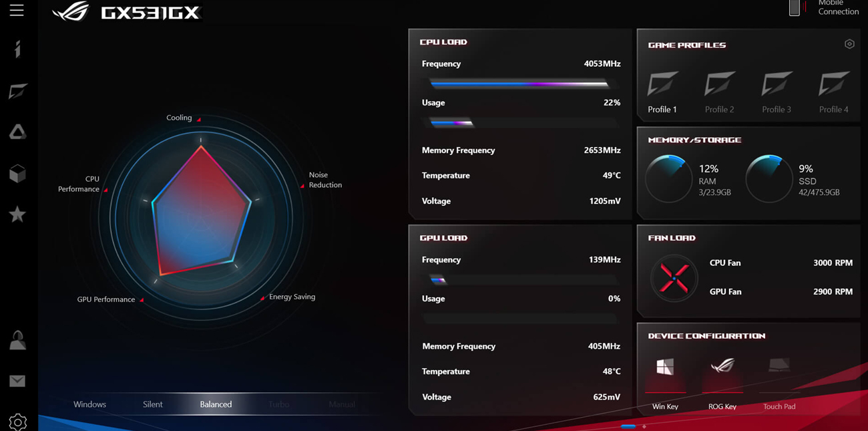Open the Aura triangle sidebar icon
The image size is (868, 431).
click(17, 132)
